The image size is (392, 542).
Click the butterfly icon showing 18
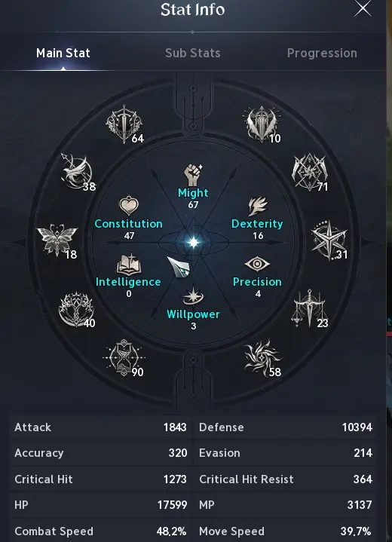click(x=57, y=240)
